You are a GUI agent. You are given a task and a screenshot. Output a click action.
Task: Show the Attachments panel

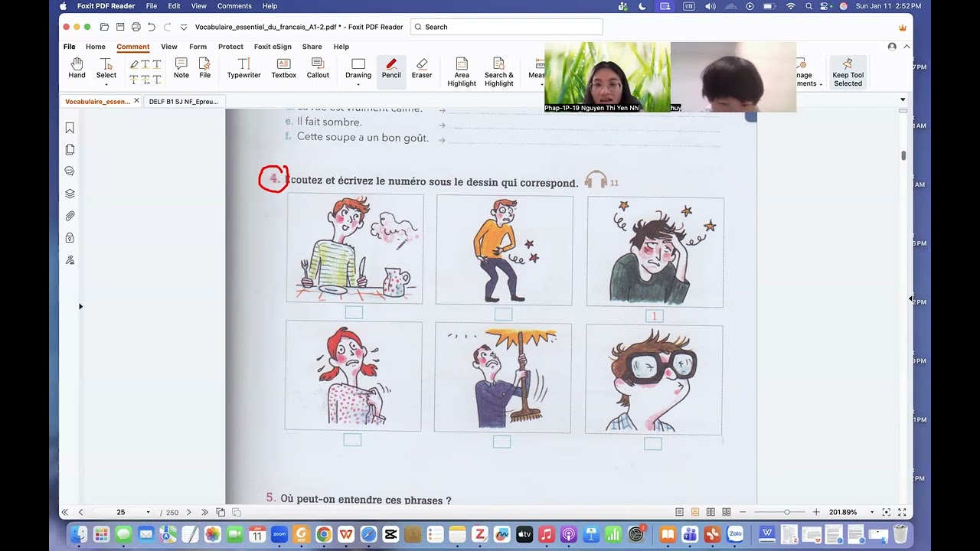tap(70, 216)
